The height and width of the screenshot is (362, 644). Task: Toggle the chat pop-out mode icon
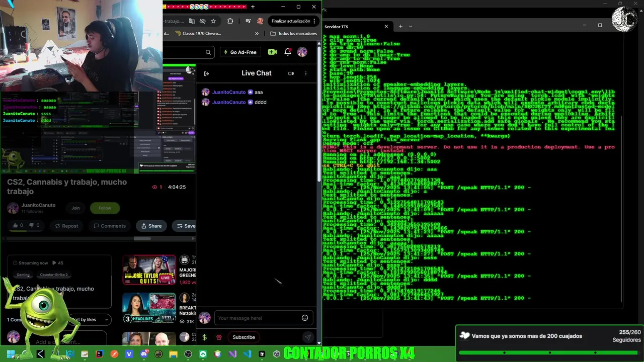coord(291,73)
